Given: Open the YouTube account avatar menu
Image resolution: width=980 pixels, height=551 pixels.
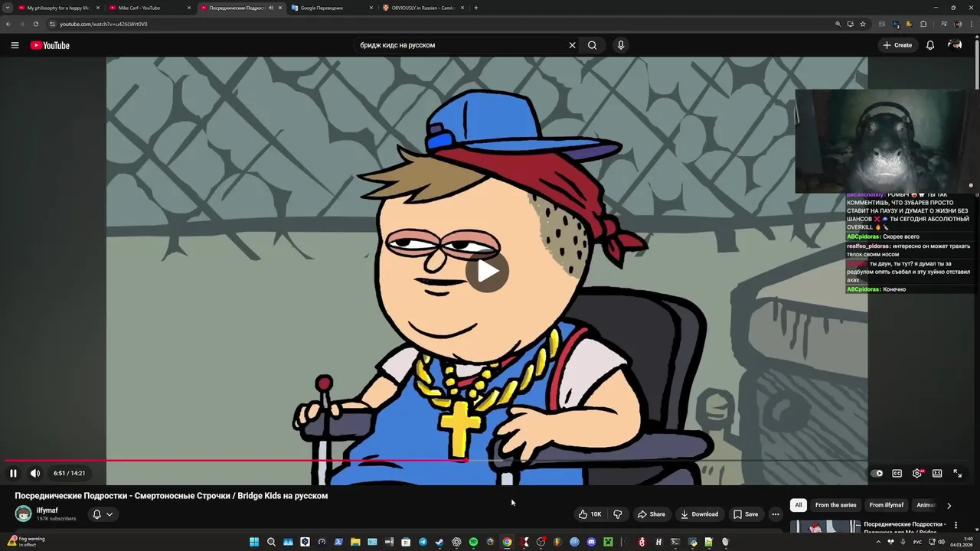Looking at the screenshot, I should 955,45.
